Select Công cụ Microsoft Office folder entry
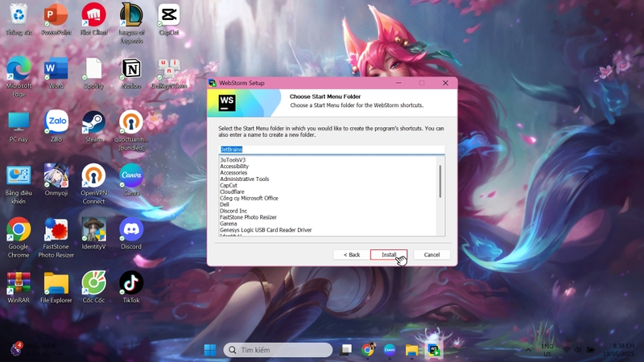 [249, 198]
